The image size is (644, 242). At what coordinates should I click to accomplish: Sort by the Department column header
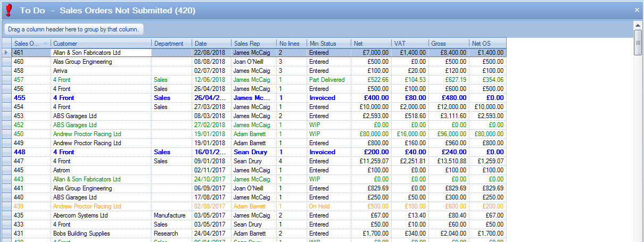point(171,44)
